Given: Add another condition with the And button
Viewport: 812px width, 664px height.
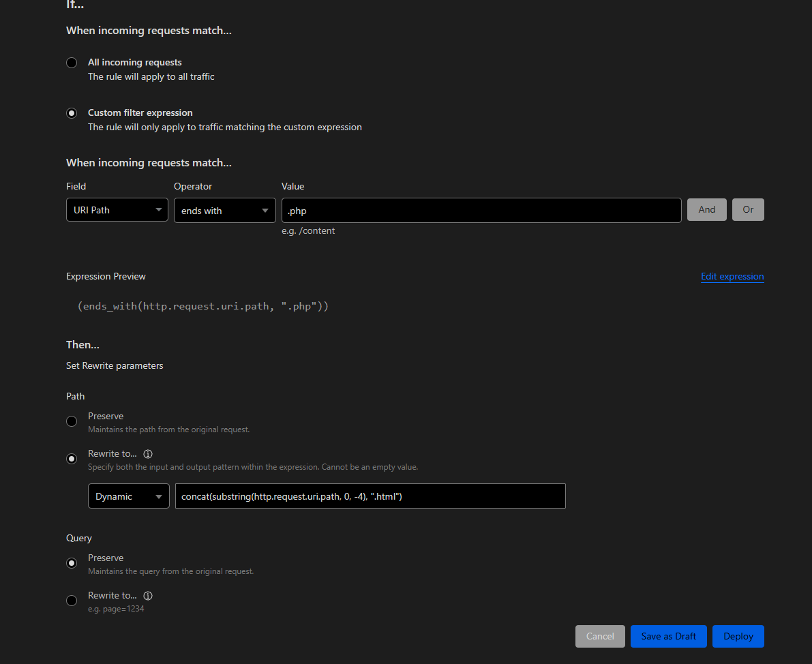Looking at the screenshot, I should coord(706,209).
